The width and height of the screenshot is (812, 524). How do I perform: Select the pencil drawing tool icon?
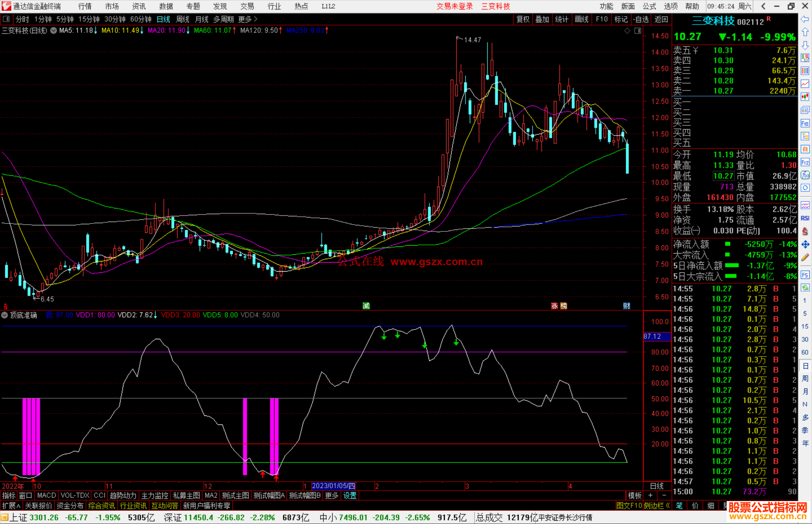click(805, 258)
